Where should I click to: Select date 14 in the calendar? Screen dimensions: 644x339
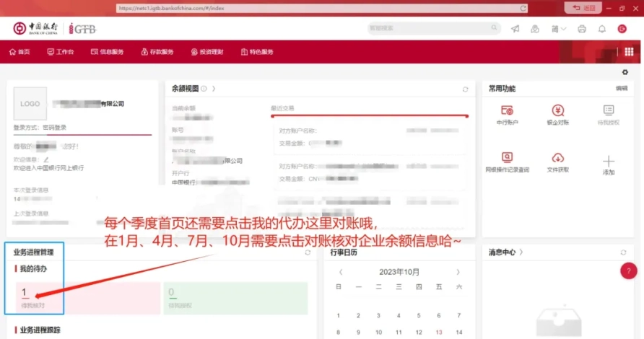458,332
